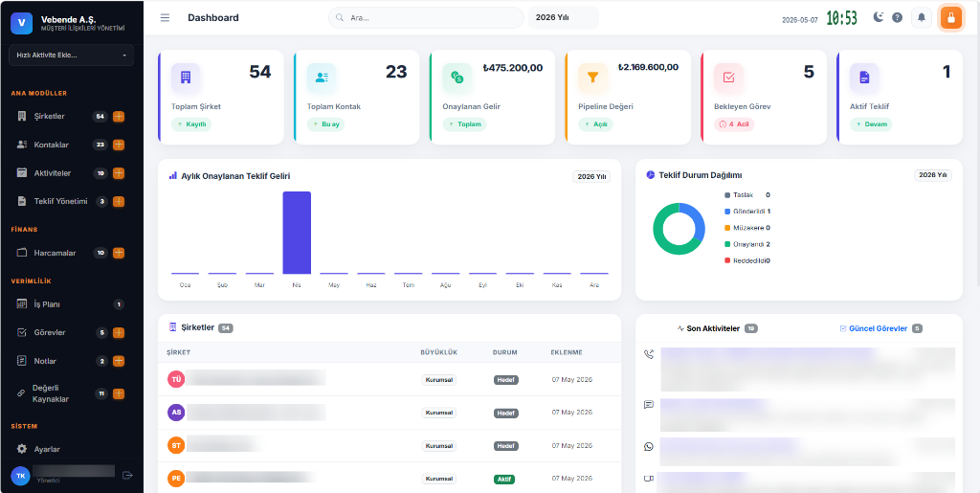
Task: Click the Reddedildi red legend swatch
Action: coord(727,260)
